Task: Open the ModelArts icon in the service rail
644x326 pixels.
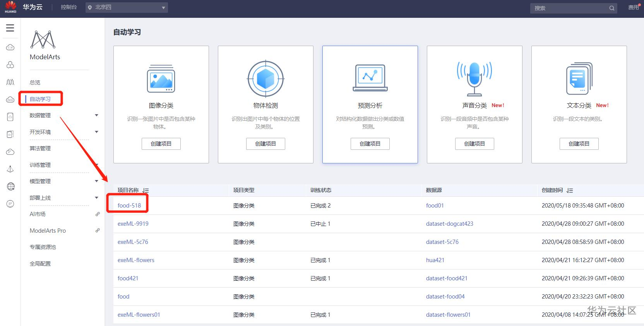Action: point(10,82)
